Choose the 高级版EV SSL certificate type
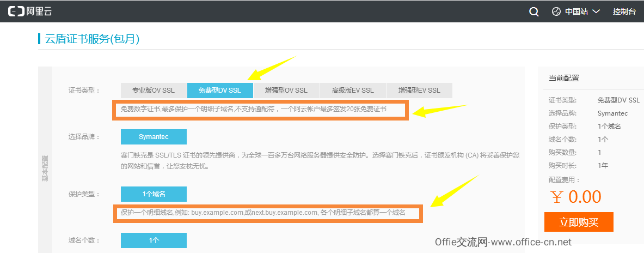The width and height of the screenshot is (644, 253). pyautogui.click(x=353, y=91)
